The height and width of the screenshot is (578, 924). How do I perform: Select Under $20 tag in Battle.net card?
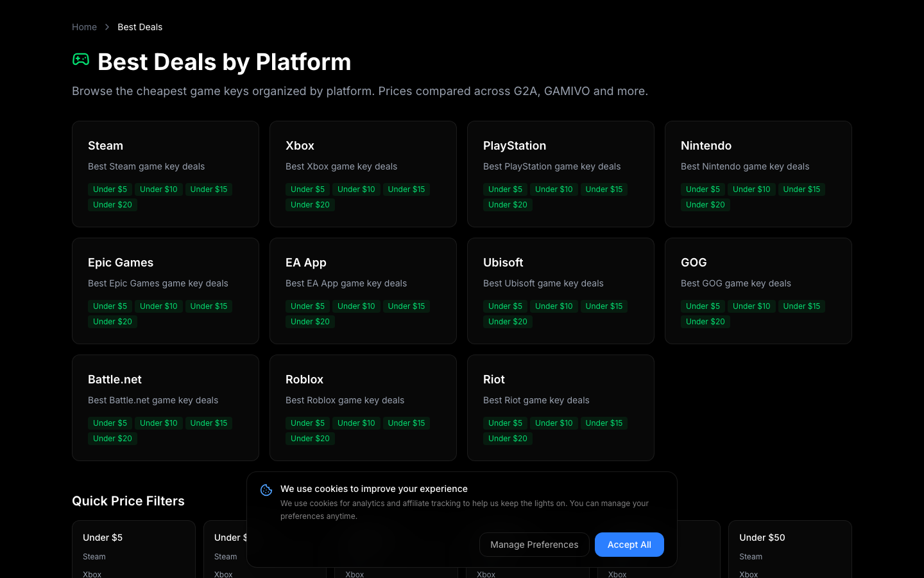point(112,439)
